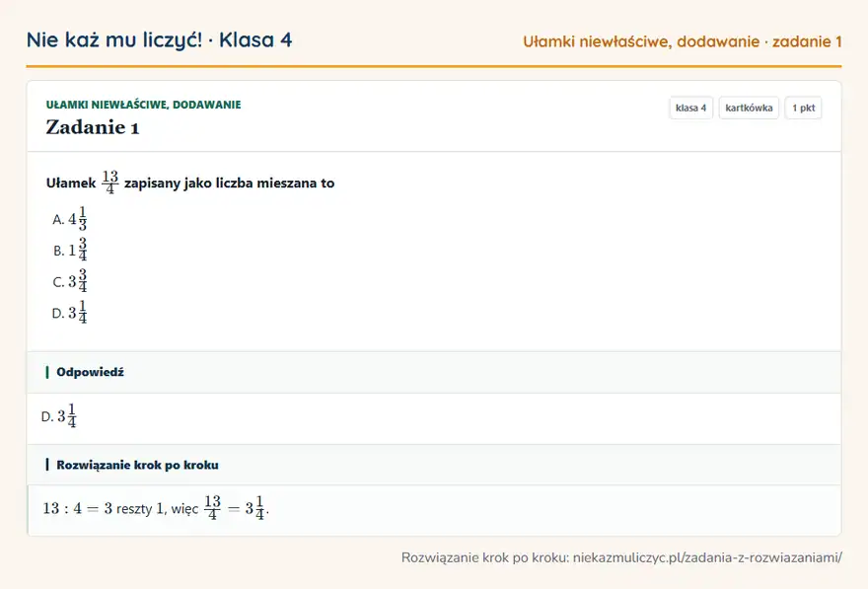Select answer option B, 1 3/4
This screenshot has height=589, width=868.
coord(70,251)
